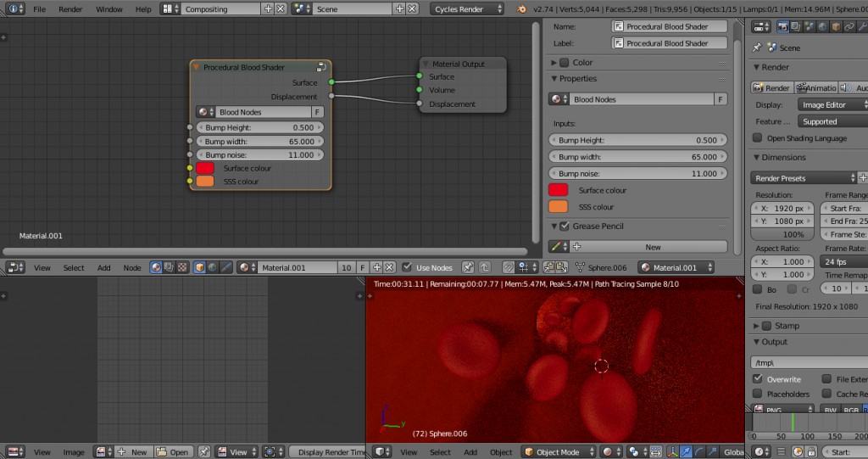The image size is (868, 459).
Task: Toggle the 3D manipulator widget icon
Action: tap(671, 452)
